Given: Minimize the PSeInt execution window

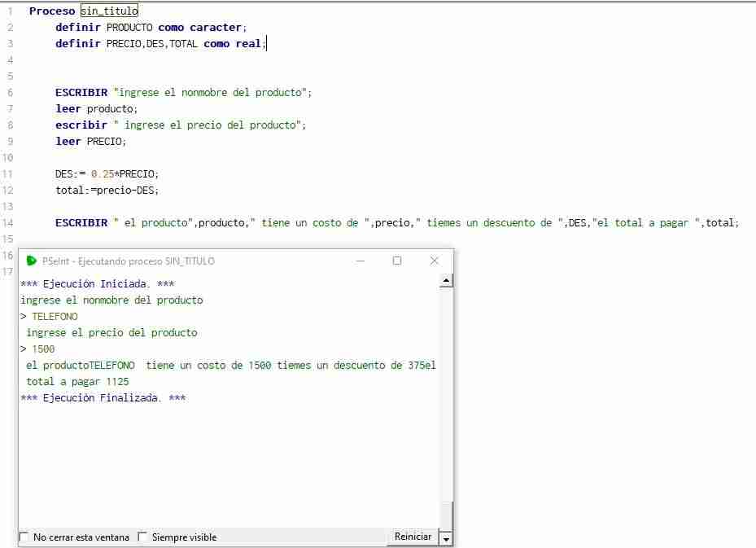Looking at the screenshot, I should [x=361, y=261].
